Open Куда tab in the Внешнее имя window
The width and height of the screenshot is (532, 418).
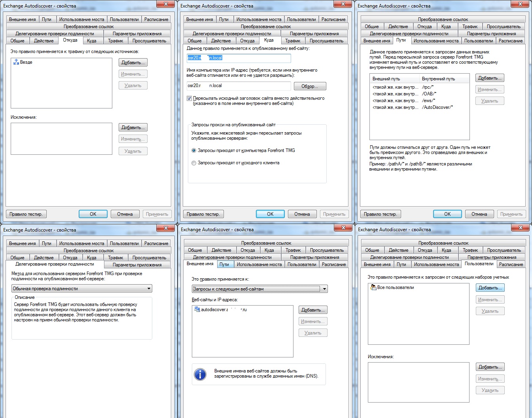click(269, 250)
